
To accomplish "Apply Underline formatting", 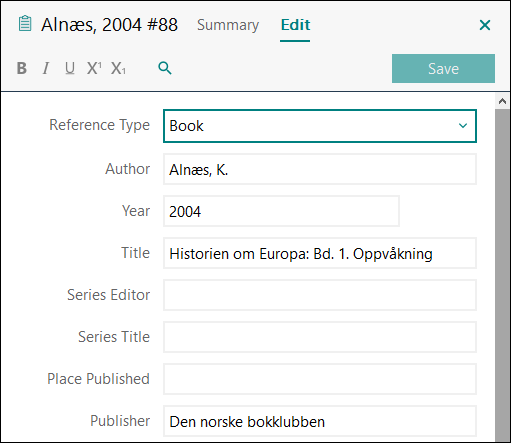I will 70,68.
